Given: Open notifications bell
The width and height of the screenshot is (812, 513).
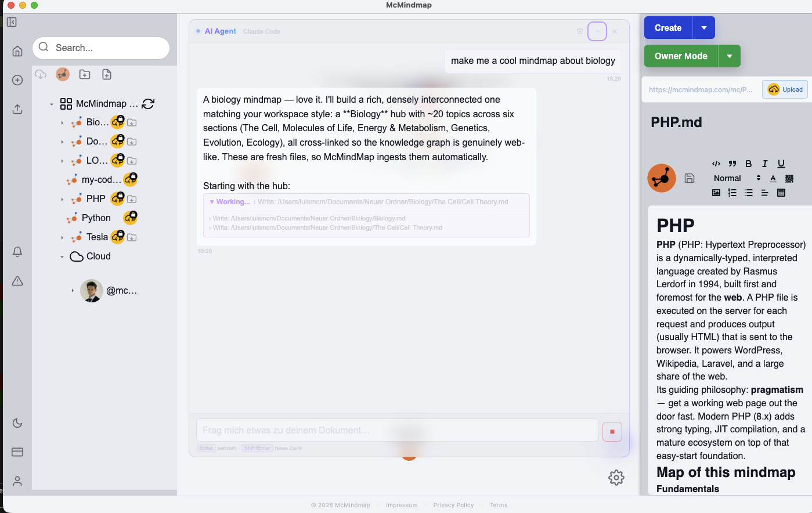Looking at the screenshot, I should (x=17, y=252).
